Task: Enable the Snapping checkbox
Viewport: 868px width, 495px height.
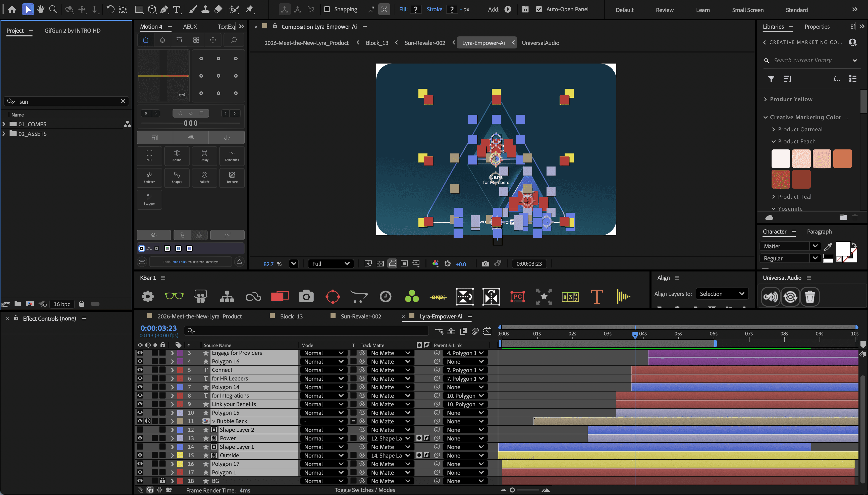Action: click(x=327, y=9)
